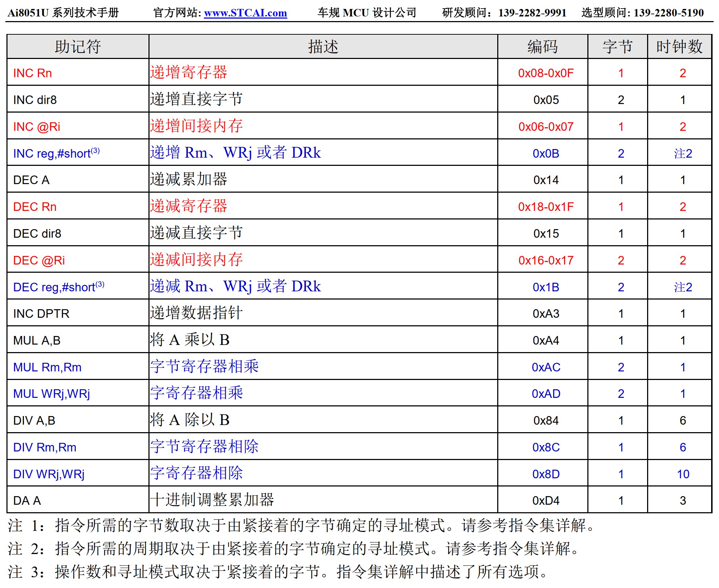719x588 pixels.
Task: Click the 注2 clock cell for DEC reg,#short
Action: click(683, 287)
